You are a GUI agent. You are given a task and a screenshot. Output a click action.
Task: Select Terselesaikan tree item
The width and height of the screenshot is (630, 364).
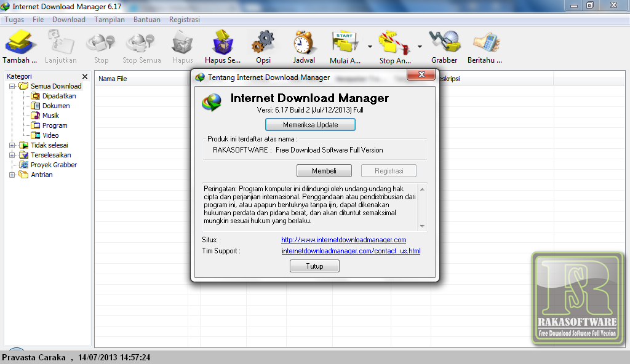pos(50,155)
